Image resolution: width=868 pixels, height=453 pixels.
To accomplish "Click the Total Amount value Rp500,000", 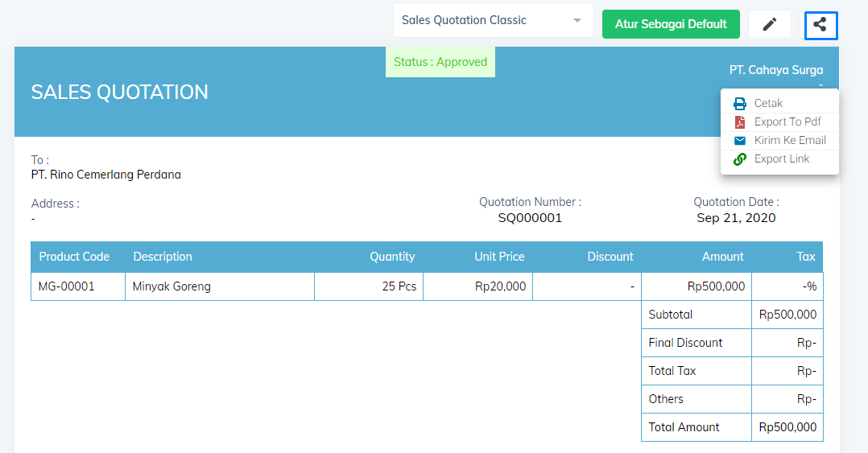I will (787, 427).
